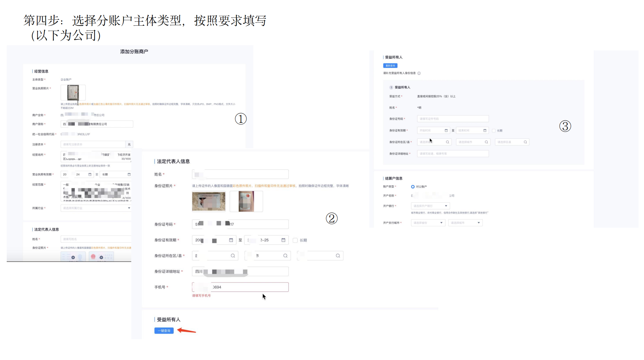Click the 一键查询 button under 受益所有人
Screen dimensions: 644x360
(x=164, y=331)
